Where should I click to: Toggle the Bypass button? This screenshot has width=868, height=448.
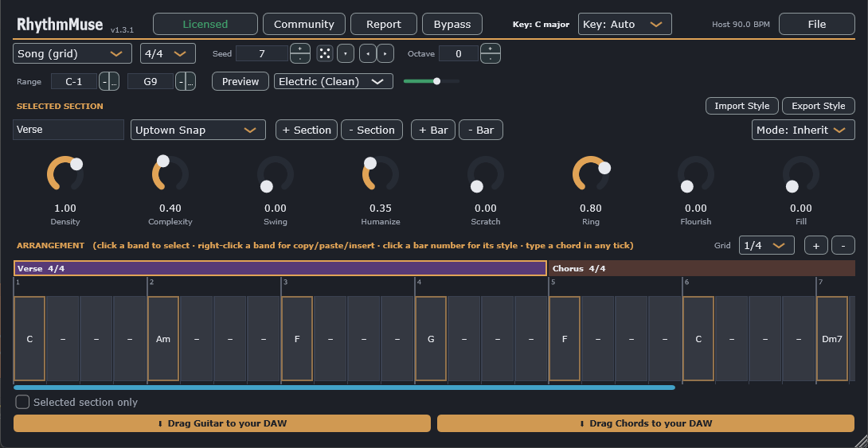point(452,25)
